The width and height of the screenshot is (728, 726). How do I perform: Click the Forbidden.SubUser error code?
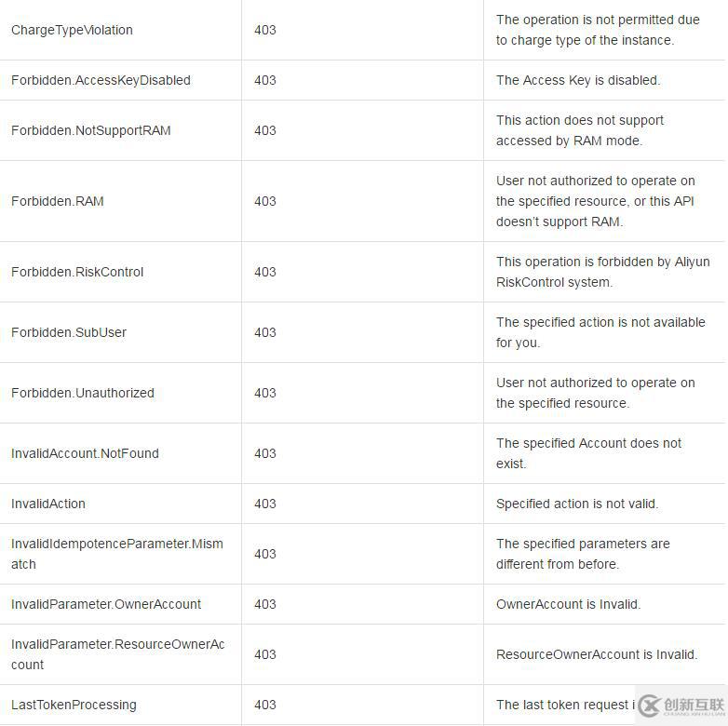pyautogui.click(x=69, y=332)
